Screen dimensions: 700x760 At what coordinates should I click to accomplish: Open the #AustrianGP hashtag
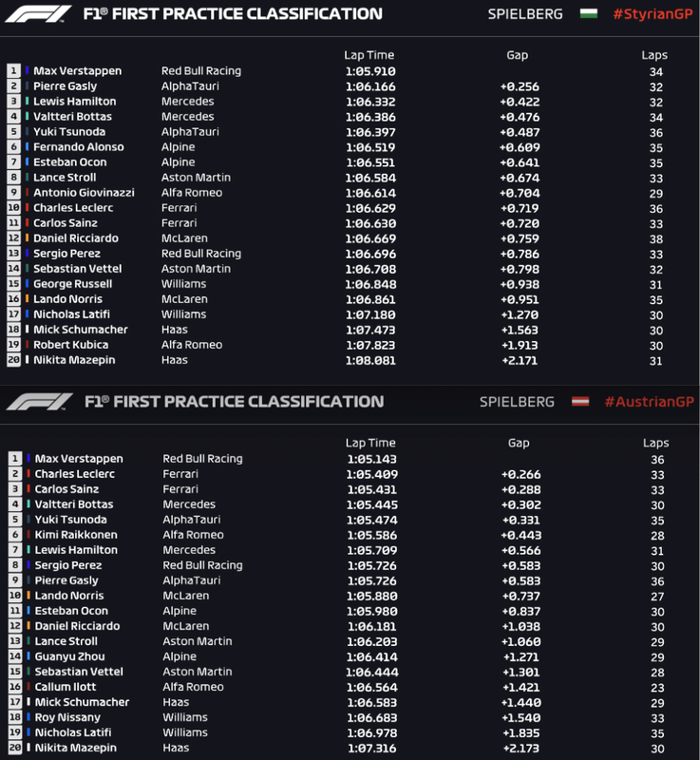649,402
